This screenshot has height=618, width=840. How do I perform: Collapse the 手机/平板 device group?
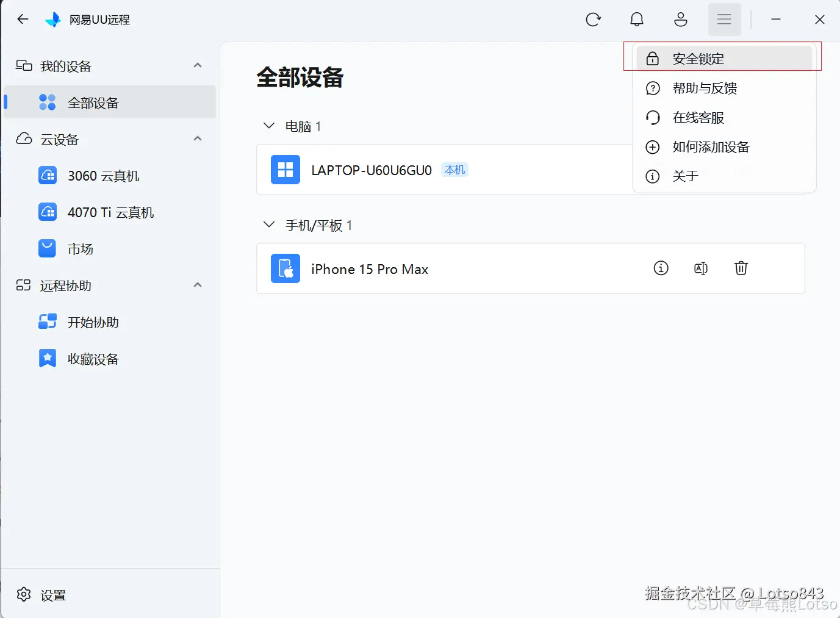pos(269,225)
